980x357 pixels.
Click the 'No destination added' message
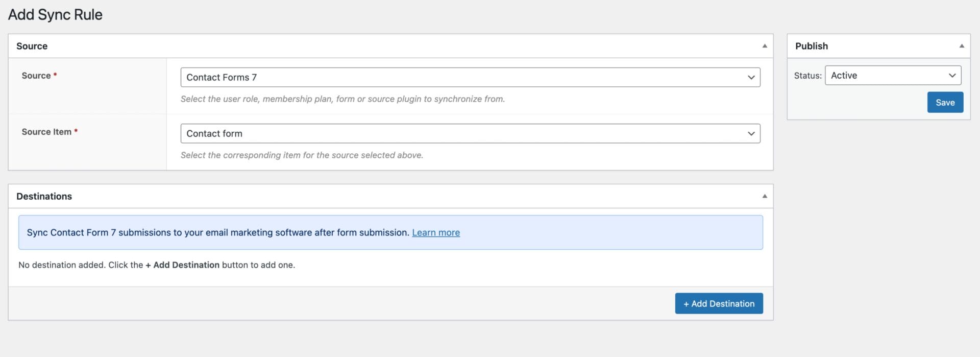click(157, 265)
